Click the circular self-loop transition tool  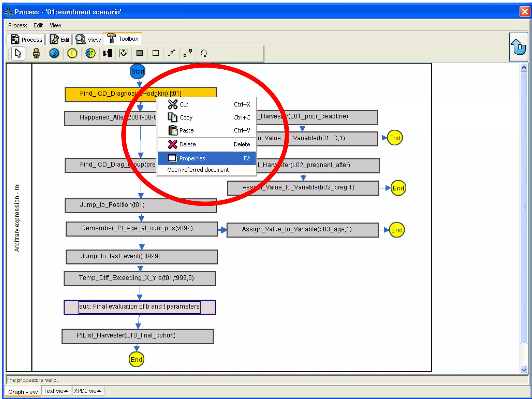click(x=204, y=54)
